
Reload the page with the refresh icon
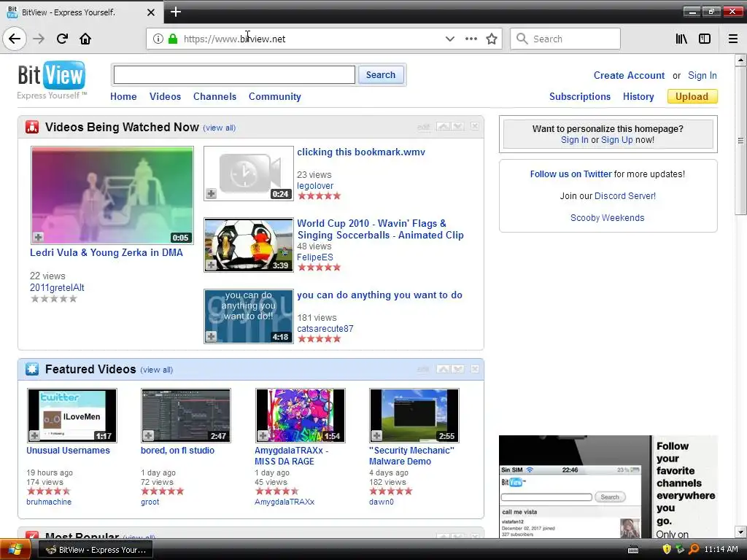coord(62,39)
